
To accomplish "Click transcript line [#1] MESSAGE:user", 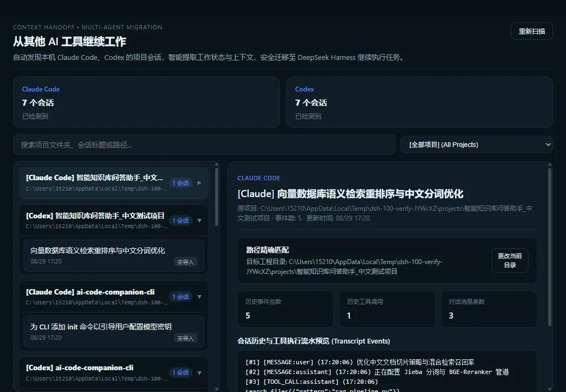I will coord(360,363).
